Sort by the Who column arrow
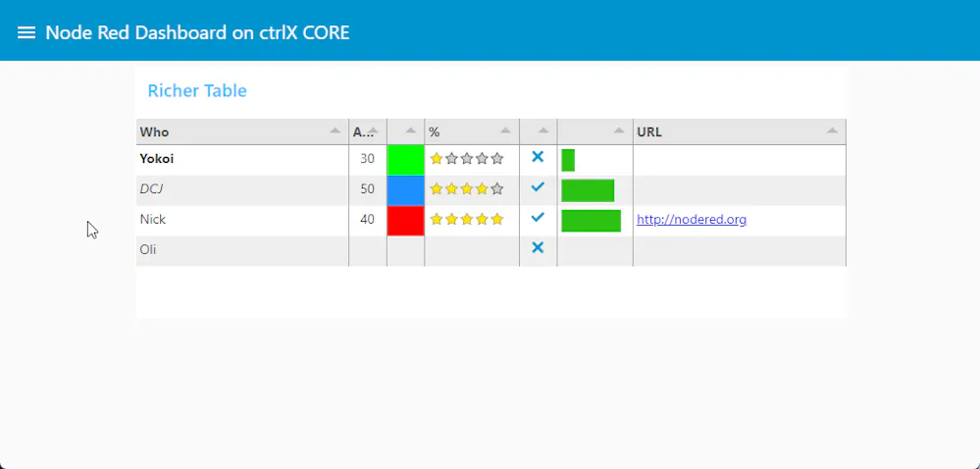The width and height of the screenshot is (980, 469). [x=335, y=130]
